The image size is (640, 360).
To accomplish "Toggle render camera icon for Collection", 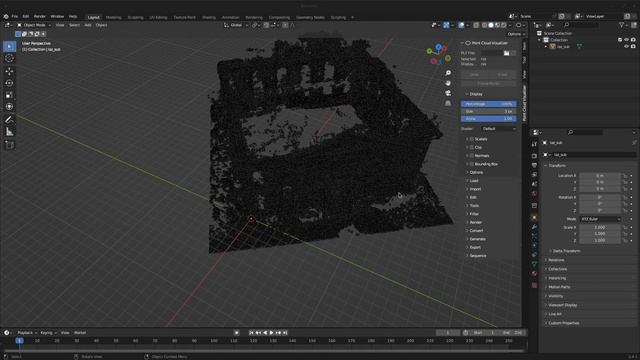I will pos(633,40).
